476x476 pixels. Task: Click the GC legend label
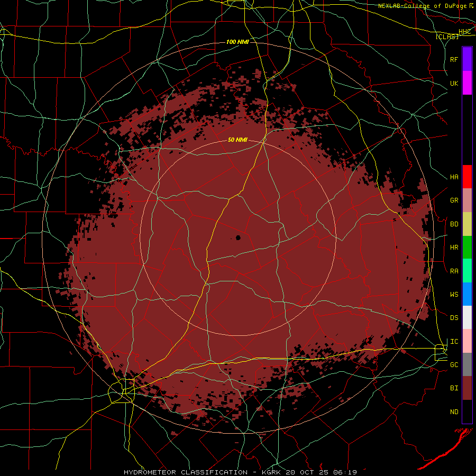[x=454, y=364]
